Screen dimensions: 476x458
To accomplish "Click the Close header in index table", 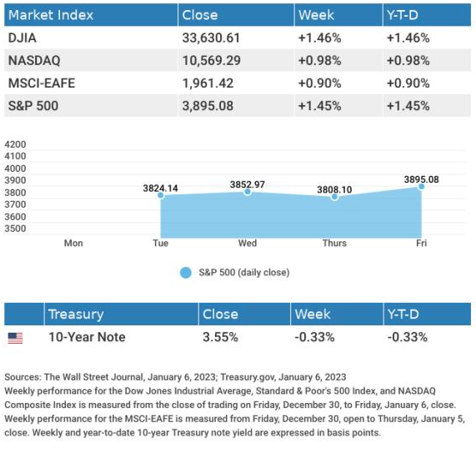I will coord(200,15).
